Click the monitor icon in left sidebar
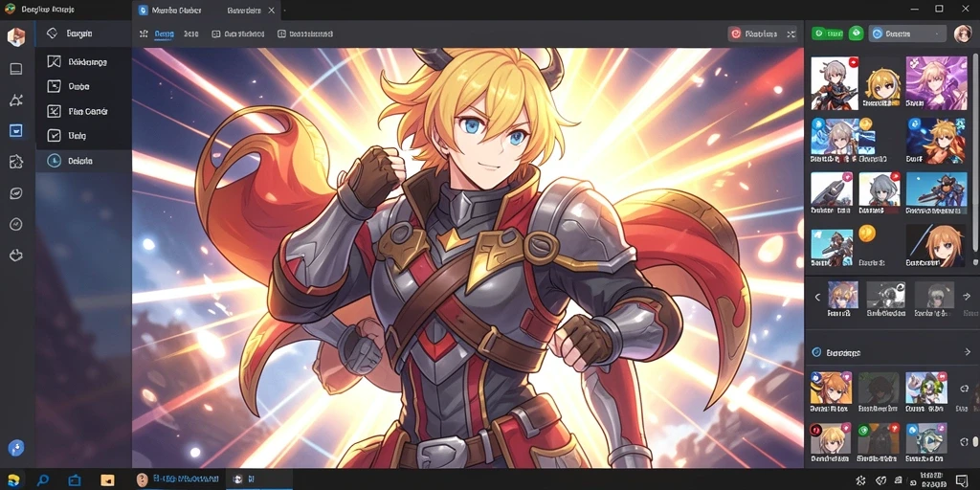The image size is (980, 490). pyautogui.click(x=16, y=69)
